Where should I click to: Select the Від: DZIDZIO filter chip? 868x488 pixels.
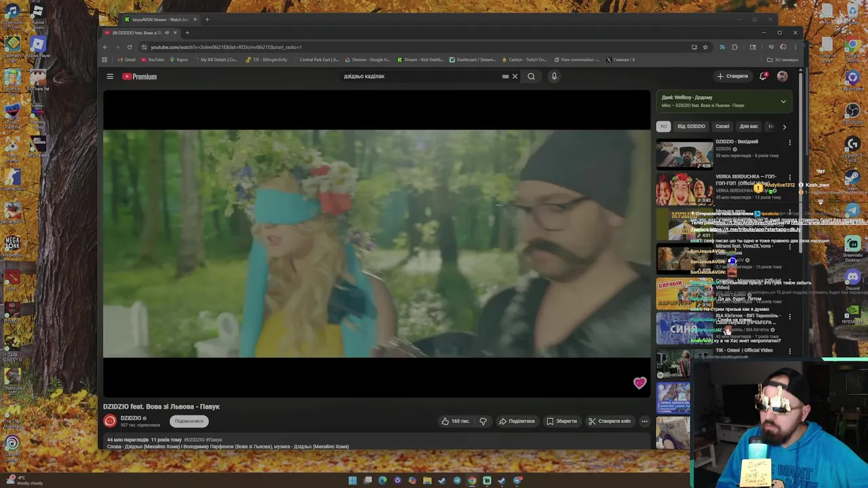[x=691, y=126]
